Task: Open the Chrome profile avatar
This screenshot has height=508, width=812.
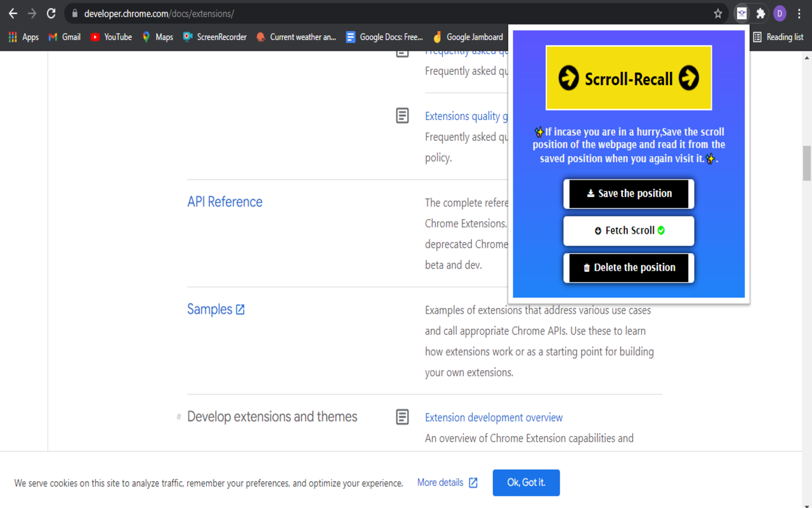Action: [780, 13]
